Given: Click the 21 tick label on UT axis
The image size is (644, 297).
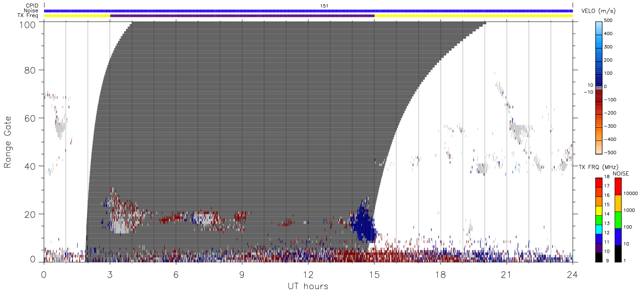Looking at the screenshot, I should click(x=507, y=274).
